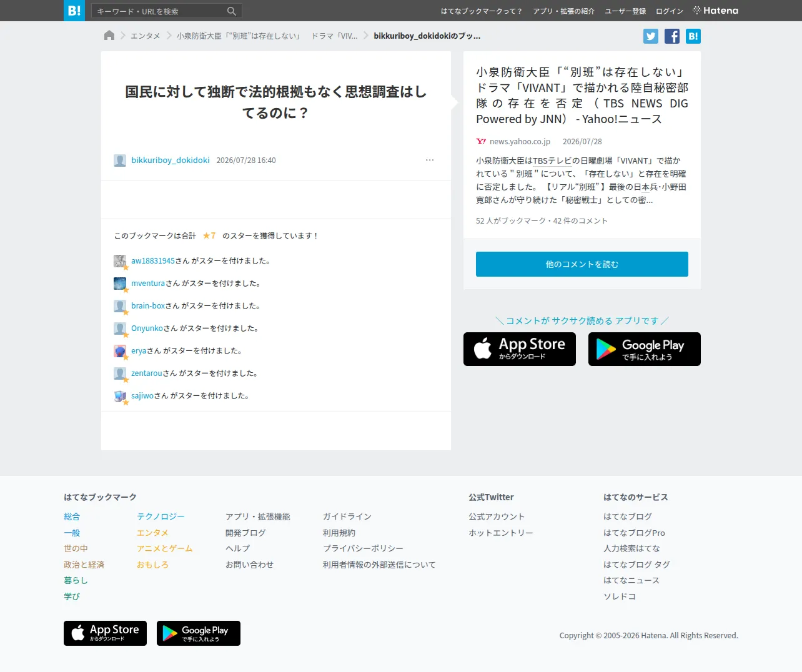Viewport: 802px width, 672px height.
Task: Open footer App Store download badge
Action: point(105,633)
